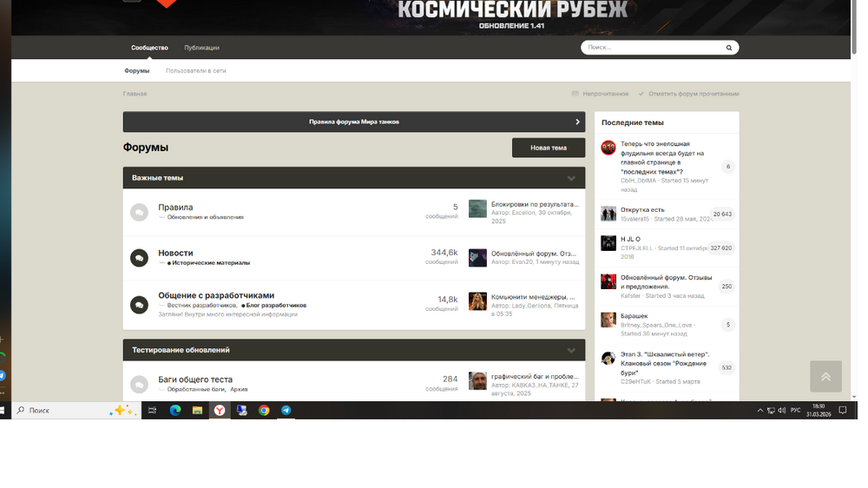Open the Правила forum link
Screen dimensions: 868x488
coord(175,208)
